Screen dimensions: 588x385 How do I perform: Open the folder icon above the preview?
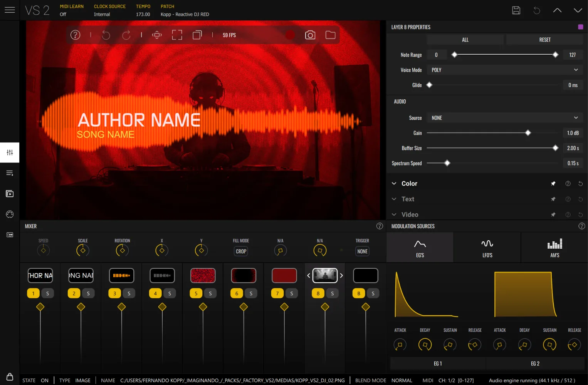pos(330,35)
